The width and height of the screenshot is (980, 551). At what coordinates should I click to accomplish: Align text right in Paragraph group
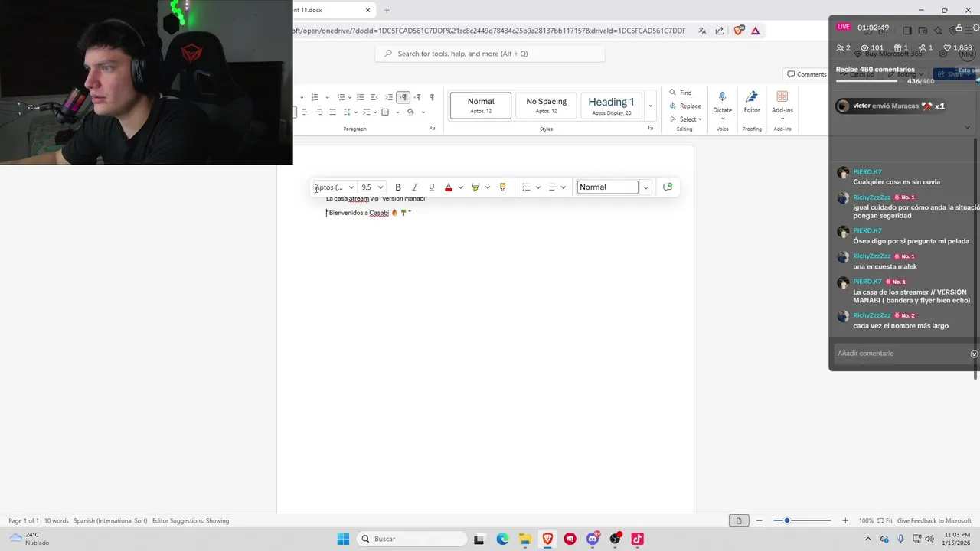pos(318,112)
